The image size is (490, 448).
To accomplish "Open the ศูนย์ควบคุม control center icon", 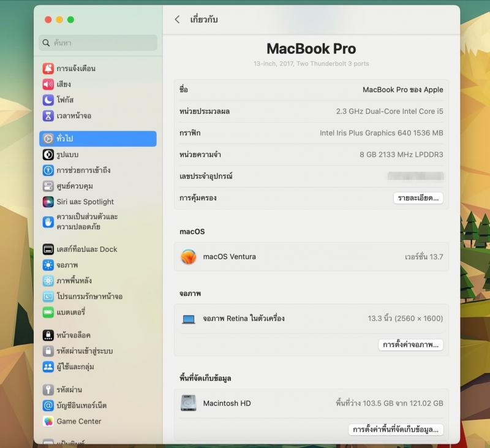I will 48,186.
